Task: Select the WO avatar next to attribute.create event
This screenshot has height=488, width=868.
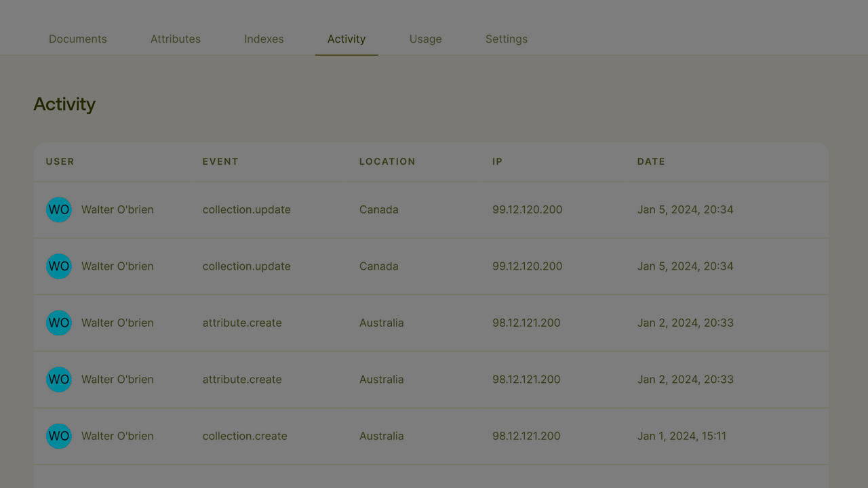Action: pos(58,323)
